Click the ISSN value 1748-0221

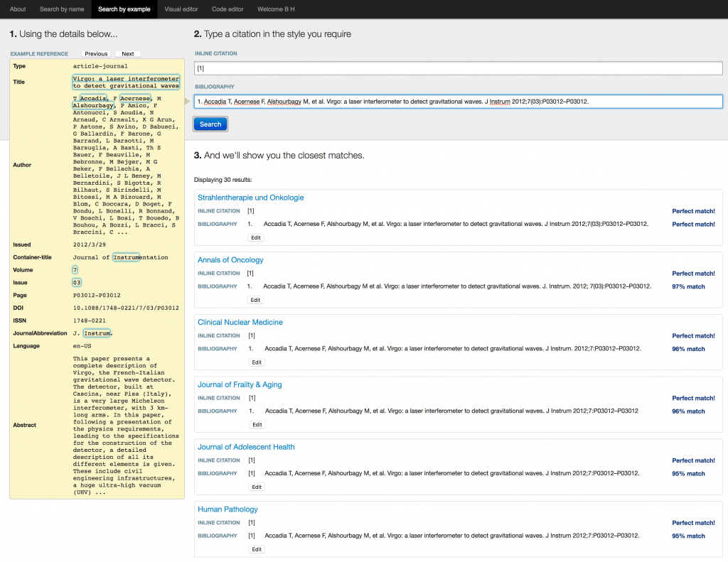[89, 320]
